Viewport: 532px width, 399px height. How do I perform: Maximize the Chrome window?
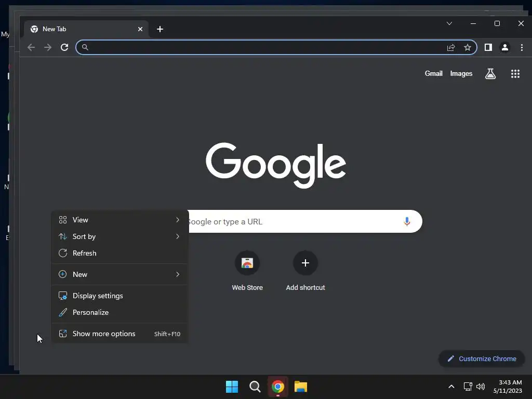(x=497, y=23)
